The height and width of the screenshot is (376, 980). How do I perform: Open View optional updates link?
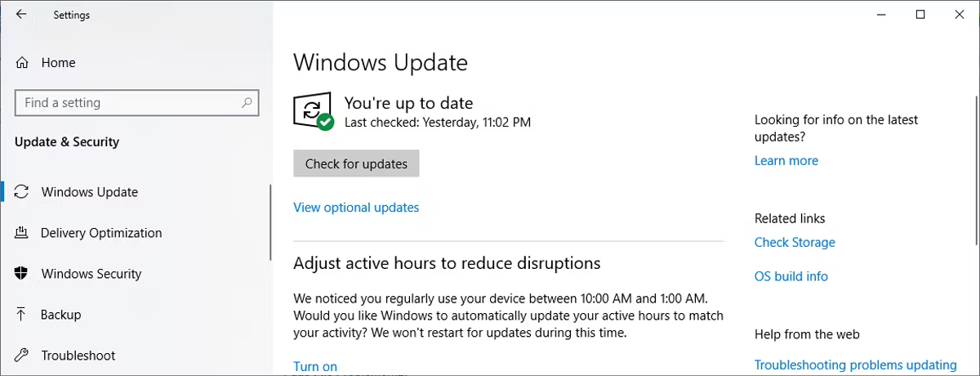[356, 208]
